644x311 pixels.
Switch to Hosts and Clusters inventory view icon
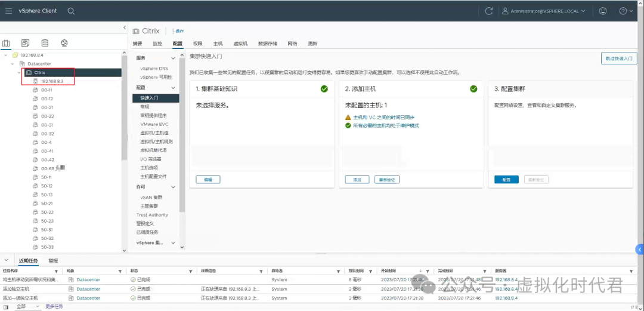click(6, 43)
